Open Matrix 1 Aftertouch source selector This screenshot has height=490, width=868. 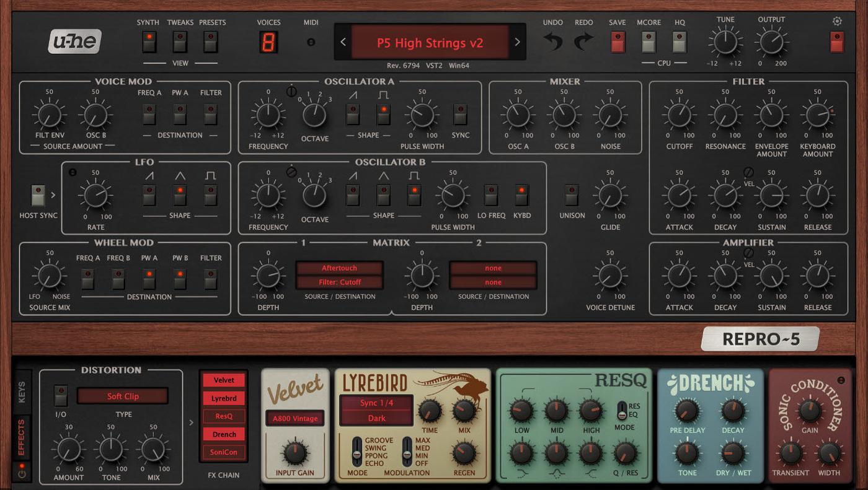339,268
